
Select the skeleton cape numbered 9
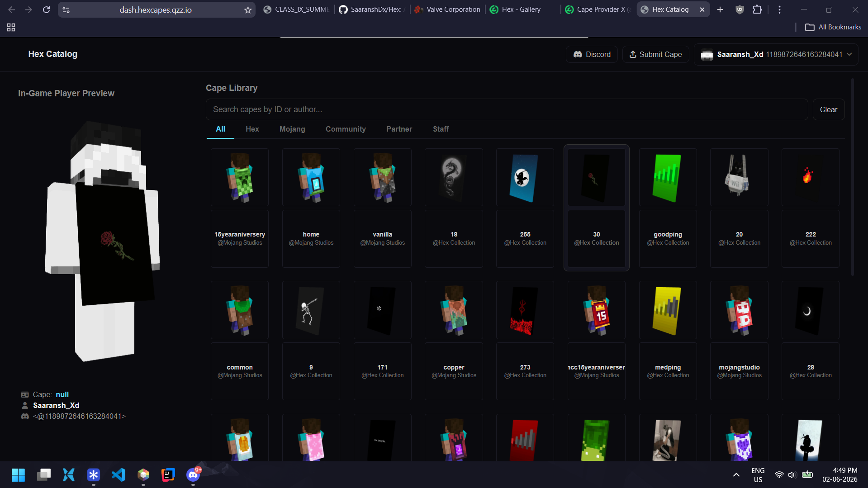311,310
